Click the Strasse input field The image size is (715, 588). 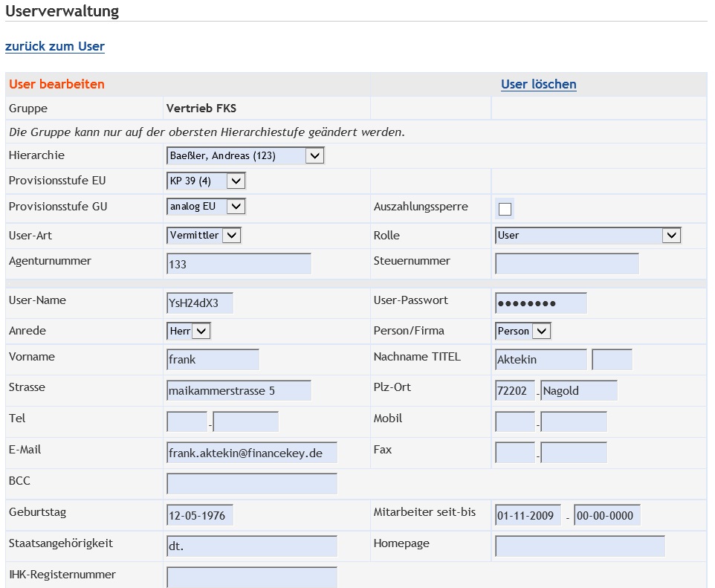pyautogui.click(x=239, y=390)
